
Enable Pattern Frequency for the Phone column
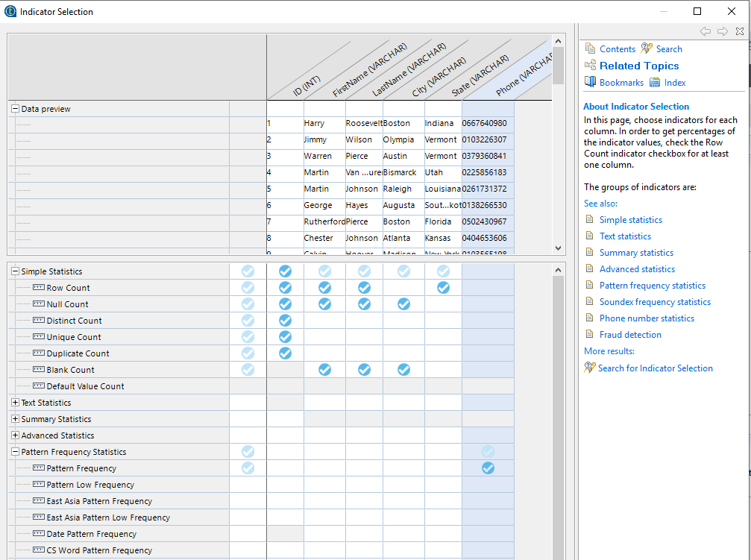(x=488, y=468)
